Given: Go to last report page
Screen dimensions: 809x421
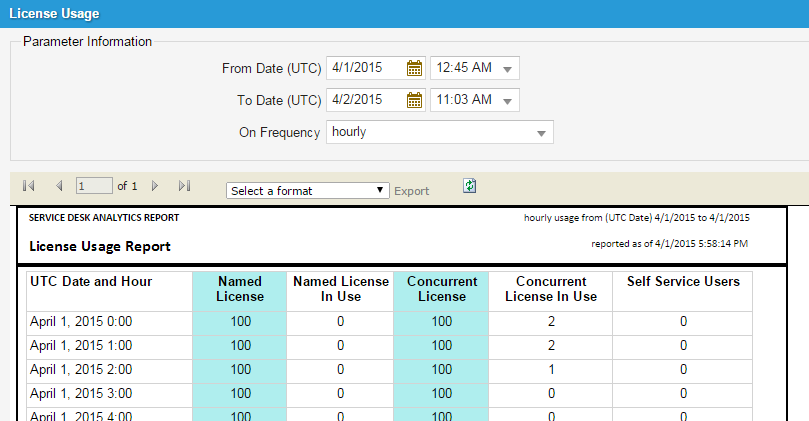Looking at the screenshot, I should (184, 186).
